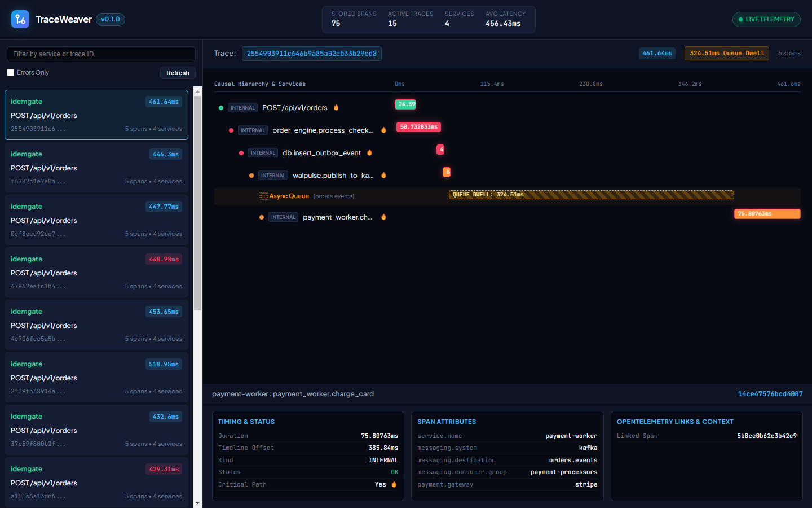Select the POST /api/v1/orders span row
Screen dimensions: 812x508
click(x=507, y=107)
